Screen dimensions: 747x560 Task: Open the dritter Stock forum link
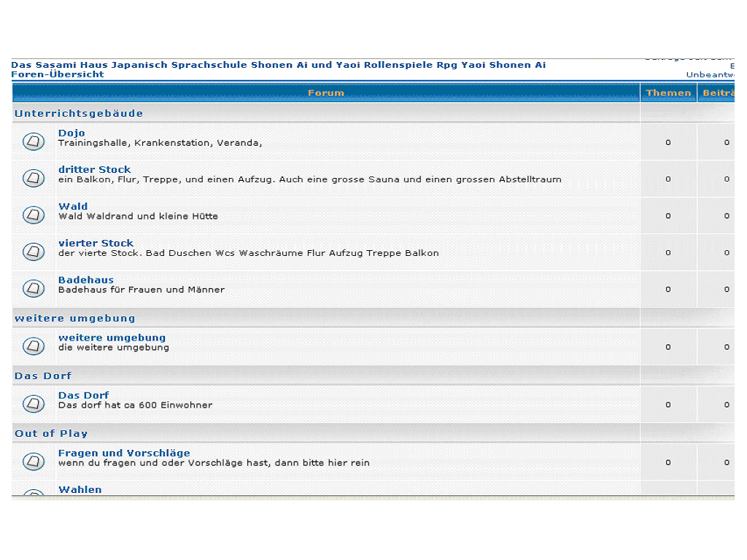coord(94,169)
